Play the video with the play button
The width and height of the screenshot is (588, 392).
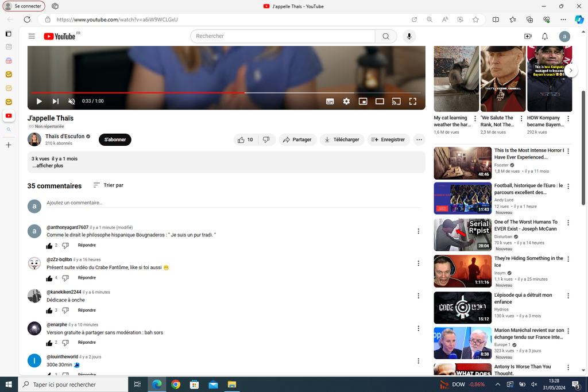(39, 102)
